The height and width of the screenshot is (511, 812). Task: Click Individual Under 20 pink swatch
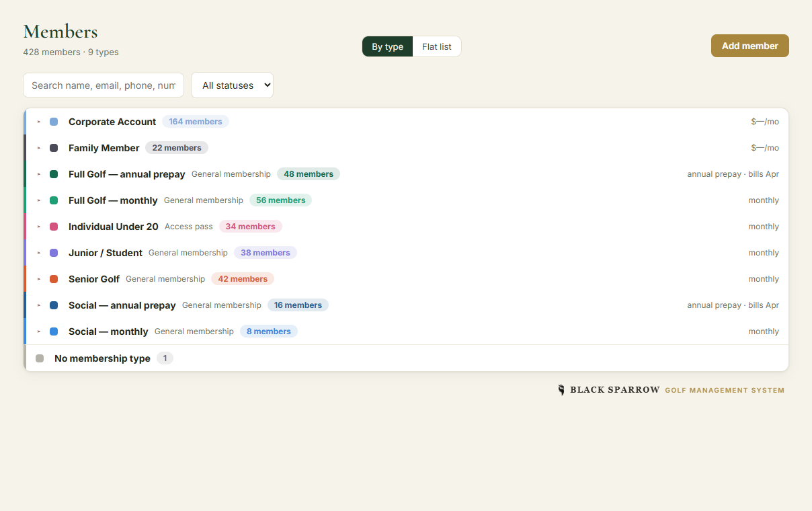point(54,227)
